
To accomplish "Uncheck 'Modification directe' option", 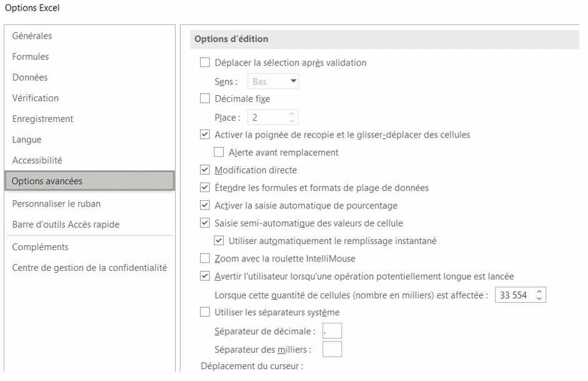I will (x=204, y=170).
